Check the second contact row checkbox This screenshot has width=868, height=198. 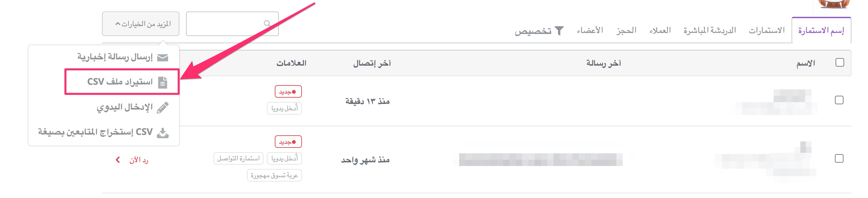point(839,158)
